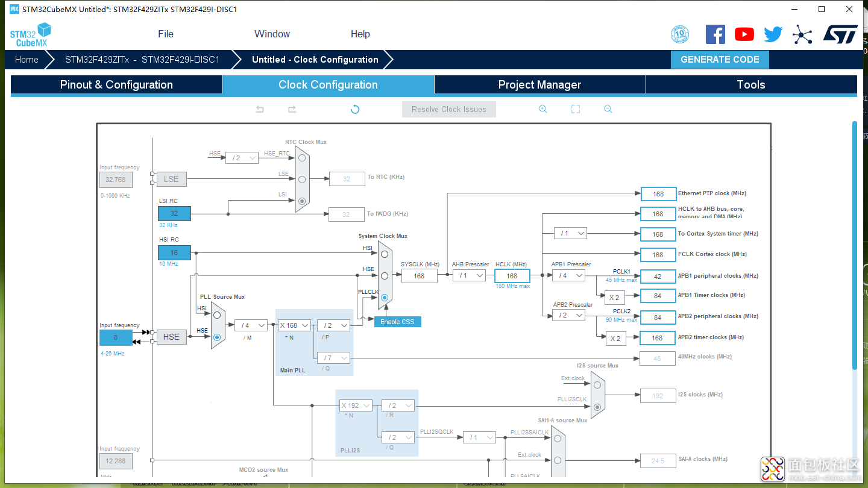Open the PLLI2SQCLK /1 divider dropdown
Image resolution: width=868 pixels, height=488 pixels.
pos(480,437)
